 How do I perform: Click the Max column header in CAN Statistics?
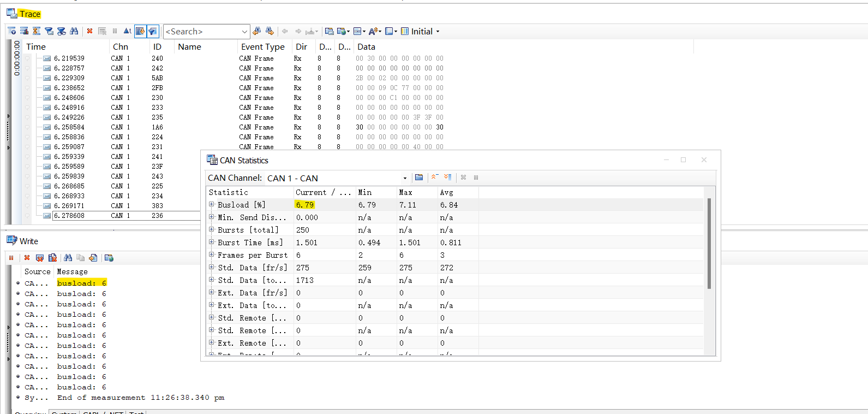417,192
